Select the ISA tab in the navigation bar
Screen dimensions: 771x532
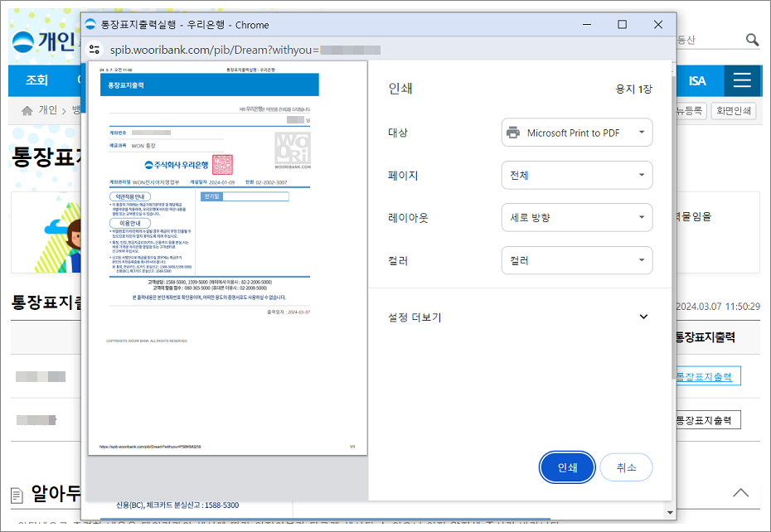point(699,81)
